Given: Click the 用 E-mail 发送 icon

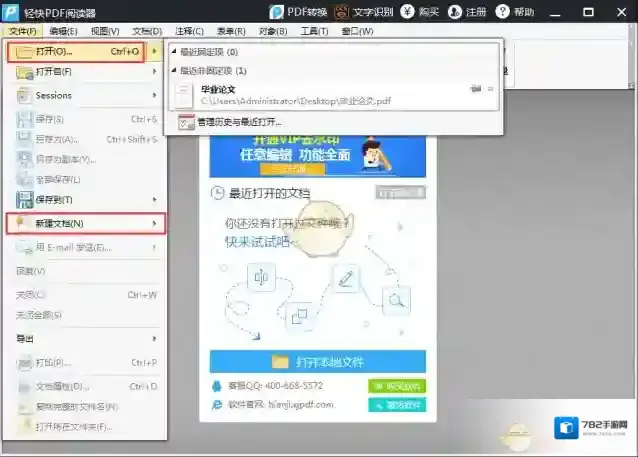Looking at the screenshot, I should [24, 247].
